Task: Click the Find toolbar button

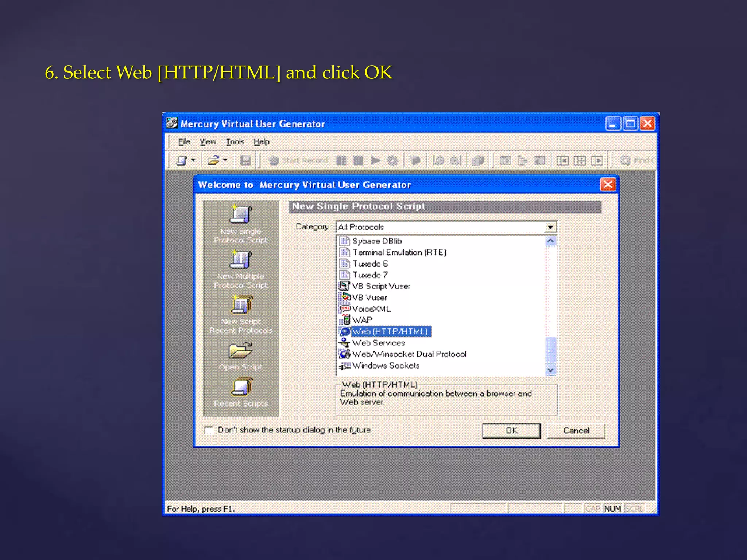Action: (x=638, y=160)
